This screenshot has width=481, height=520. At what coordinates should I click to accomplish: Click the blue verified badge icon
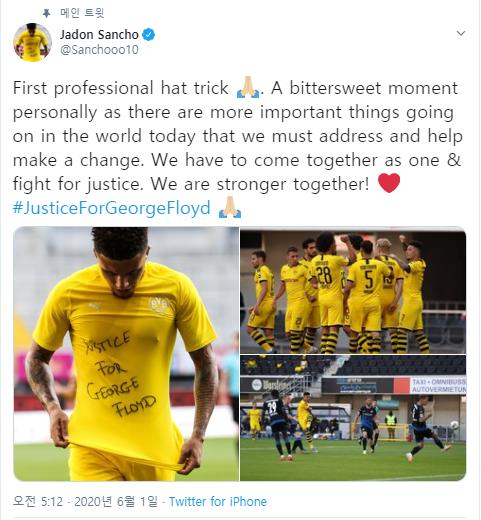pyautogui.click(x=149, y=35)
